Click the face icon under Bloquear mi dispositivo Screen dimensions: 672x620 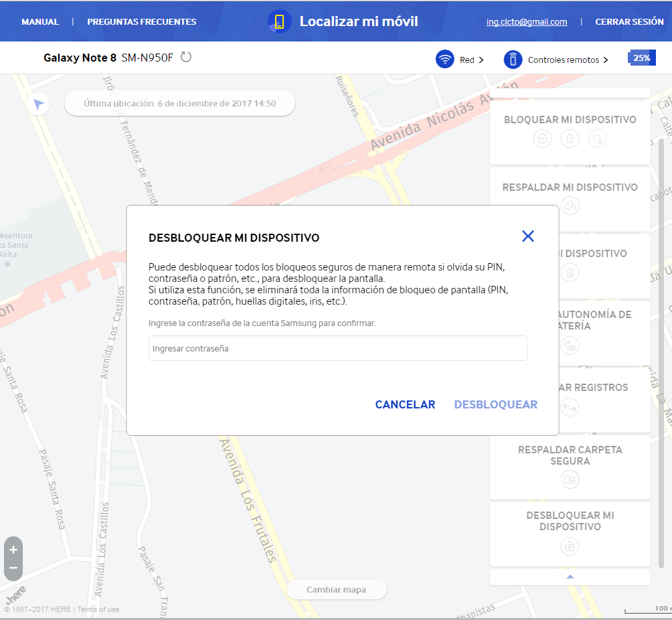click(x=543, y=139)
